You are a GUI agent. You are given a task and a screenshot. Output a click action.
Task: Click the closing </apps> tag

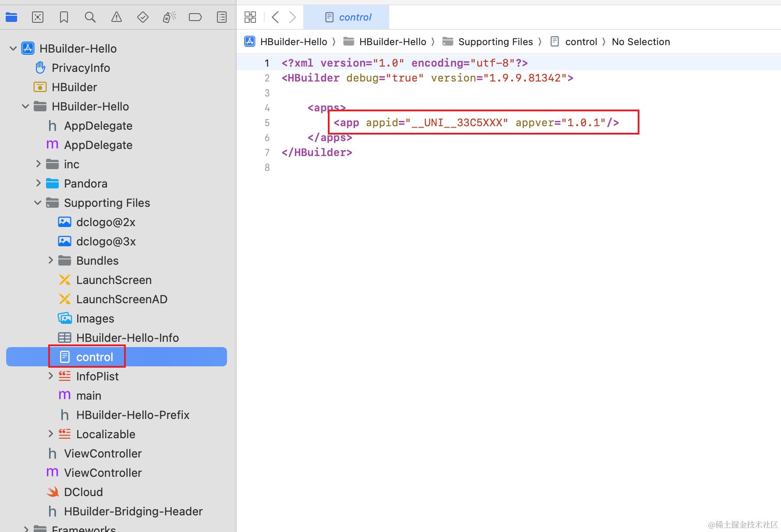330,138
